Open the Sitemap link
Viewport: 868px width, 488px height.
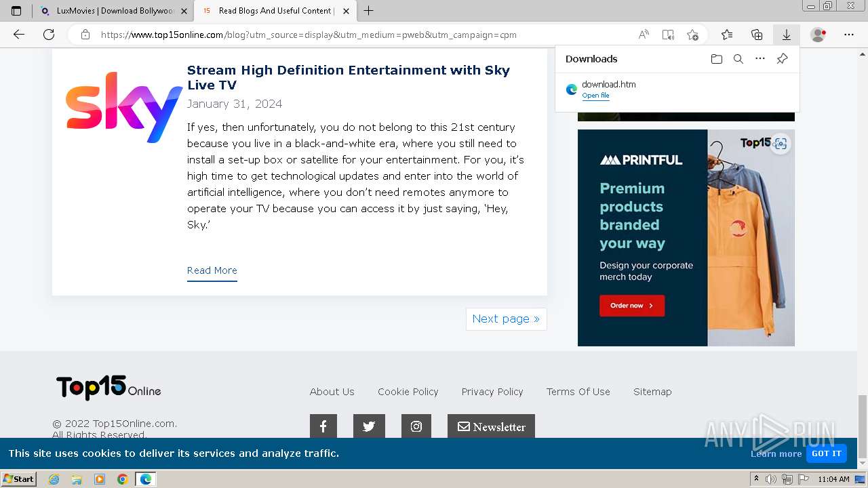(652, 392)
